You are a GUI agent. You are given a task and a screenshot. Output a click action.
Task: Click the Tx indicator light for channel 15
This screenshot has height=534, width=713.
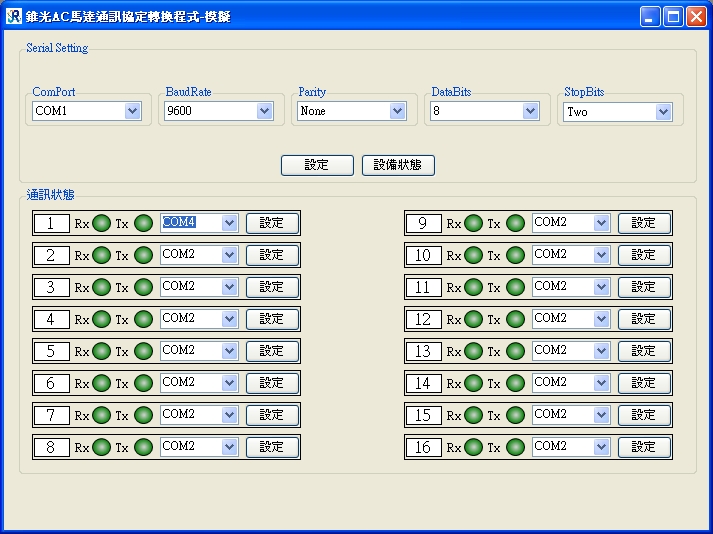516,415
